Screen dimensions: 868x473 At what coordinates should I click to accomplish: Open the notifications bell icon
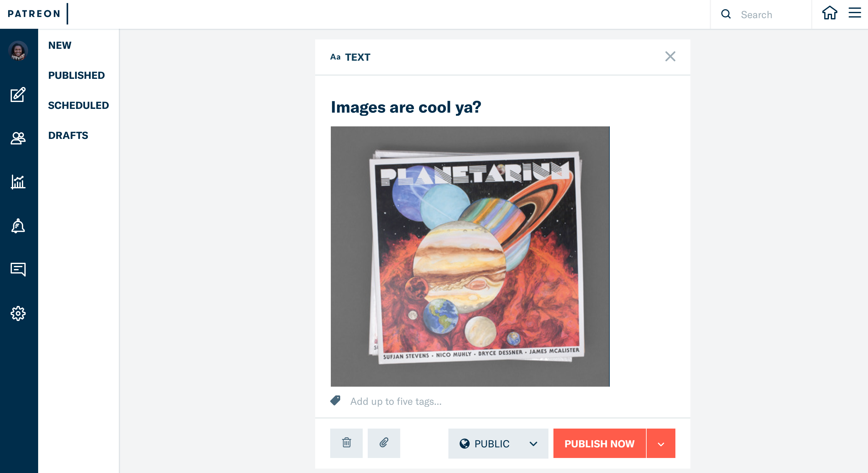click(18, 226)
